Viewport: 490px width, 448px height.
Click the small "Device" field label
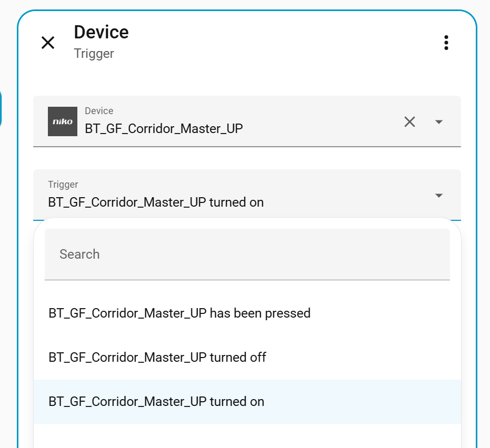[x=99, y=111]
